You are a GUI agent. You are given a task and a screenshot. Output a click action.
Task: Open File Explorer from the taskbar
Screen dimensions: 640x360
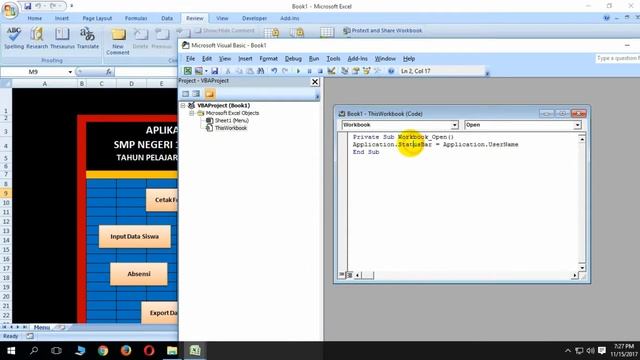[x=172, y=351]
